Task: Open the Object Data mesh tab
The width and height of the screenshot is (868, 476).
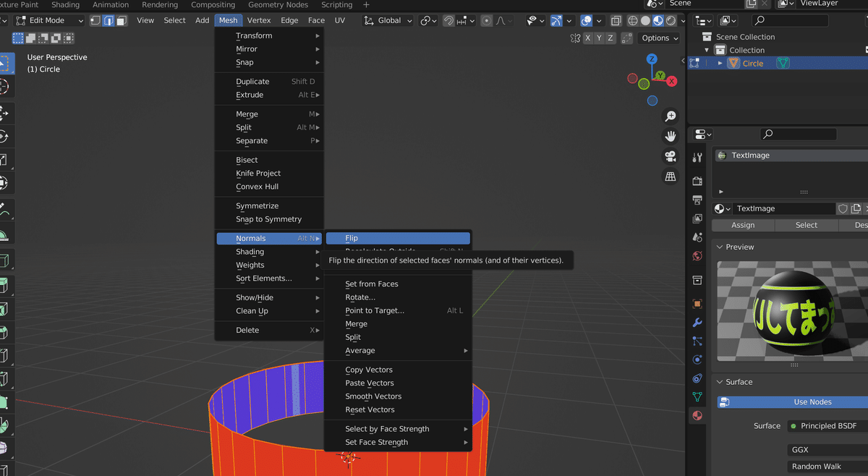Action: pyautogui.click(x=697, y=397)
